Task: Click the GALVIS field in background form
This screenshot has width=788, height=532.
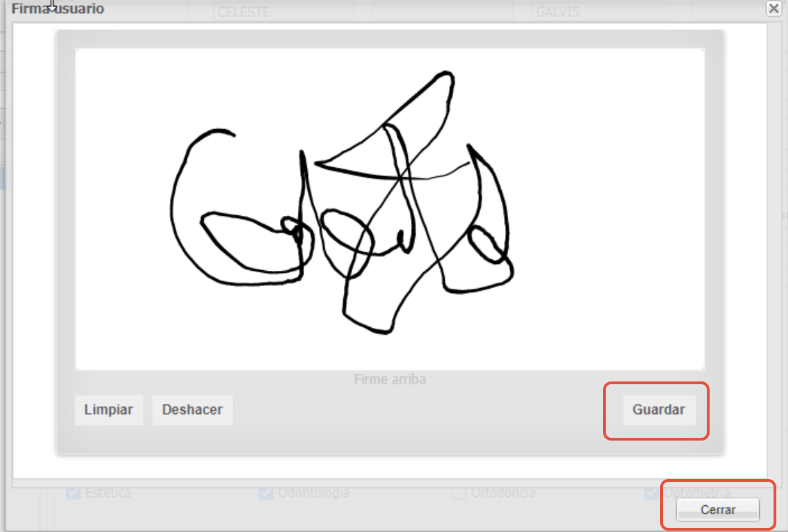Action: click(601, 12)
